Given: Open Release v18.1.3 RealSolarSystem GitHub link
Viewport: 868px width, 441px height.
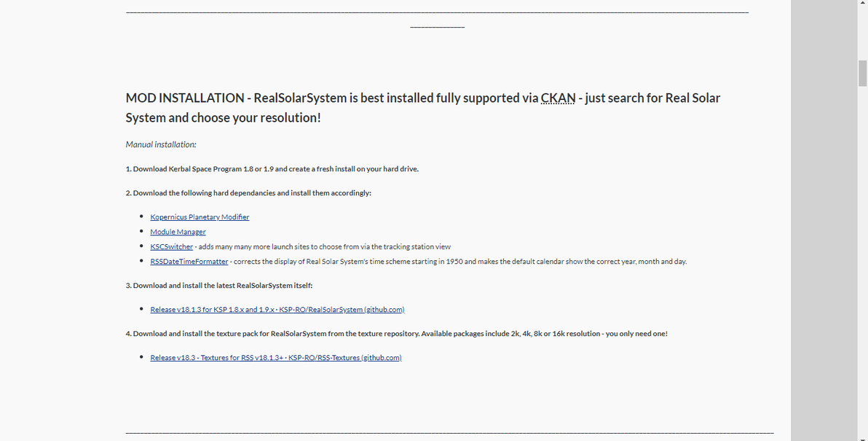Looking at the screenshot, I should (x=277, y=310).
